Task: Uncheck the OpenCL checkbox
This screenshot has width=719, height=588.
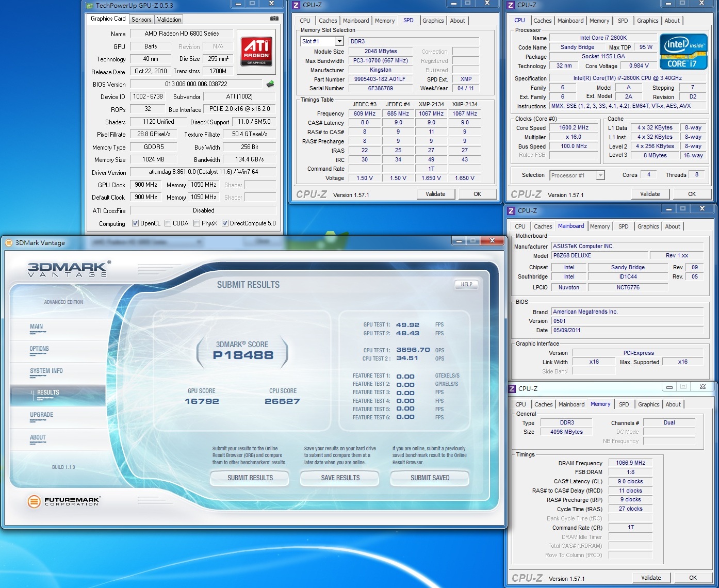Action: coord(135,223)
